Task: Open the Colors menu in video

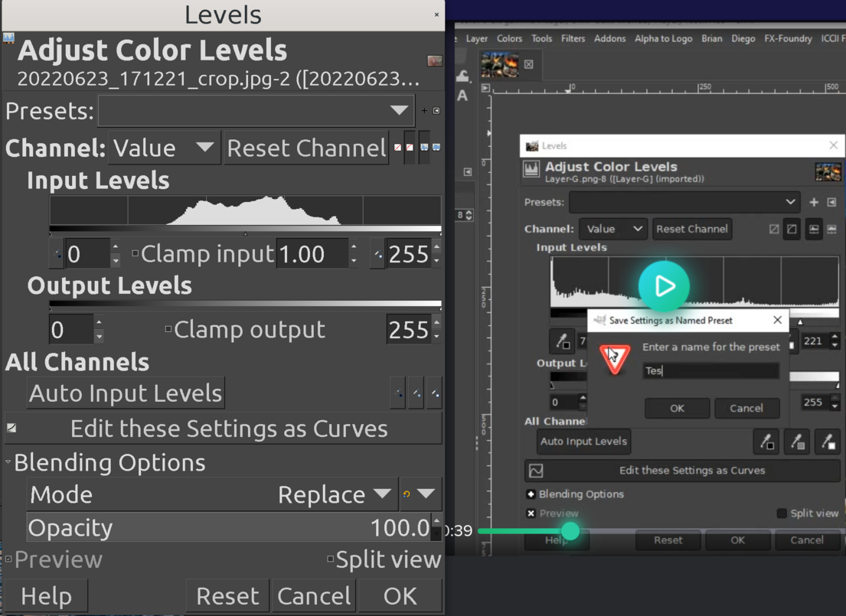Action: (x=509, y=38)
